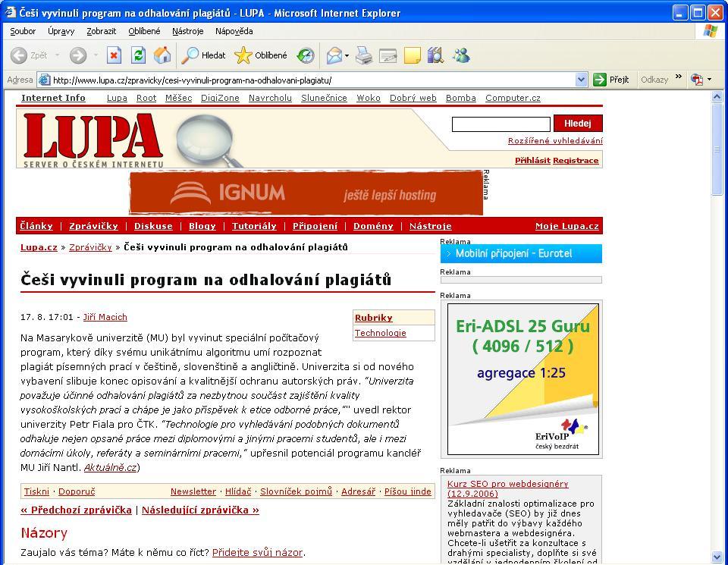Open the Discuss yellow note icon
The width and height of the screenshot is (728, 565).
413,55
